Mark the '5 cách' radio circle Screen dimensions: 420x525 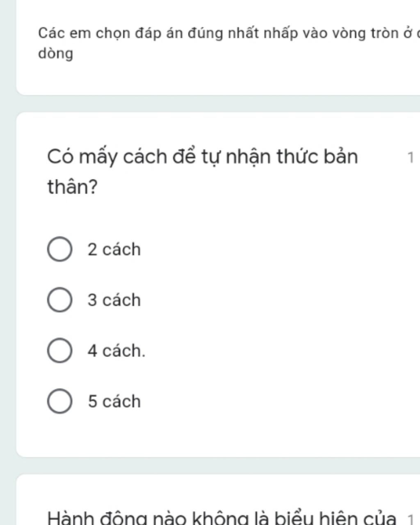pyautogui.click(x=60, y=401)
